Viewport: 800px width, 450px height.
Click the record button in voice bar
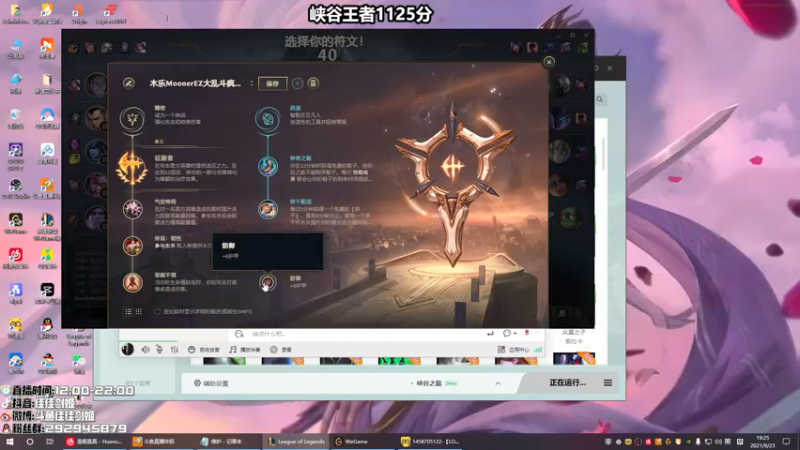pyautogui.click(x=281, y=349)
